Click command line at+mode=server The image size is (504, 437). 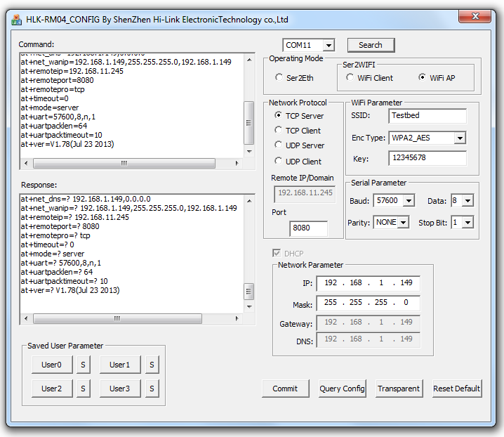(50, 107)
